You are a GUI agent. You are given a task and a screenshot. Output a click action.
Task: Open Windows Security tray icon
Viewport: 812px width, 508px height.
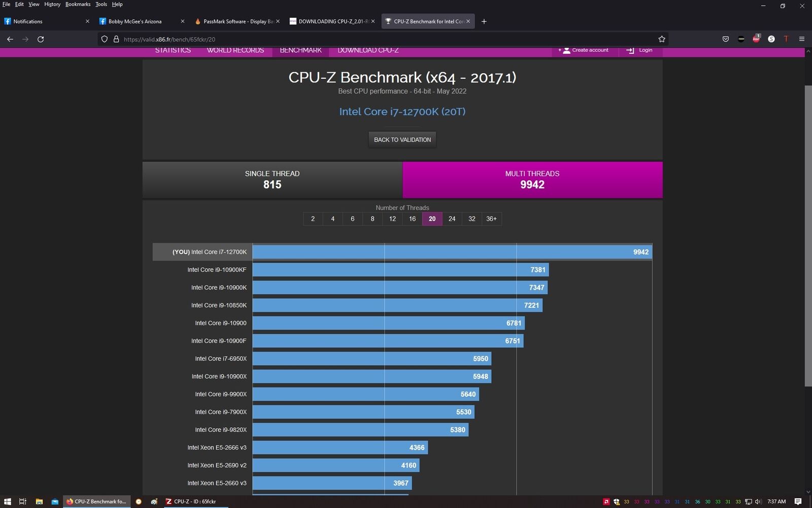pyautogui.click(x=617, y=501)
